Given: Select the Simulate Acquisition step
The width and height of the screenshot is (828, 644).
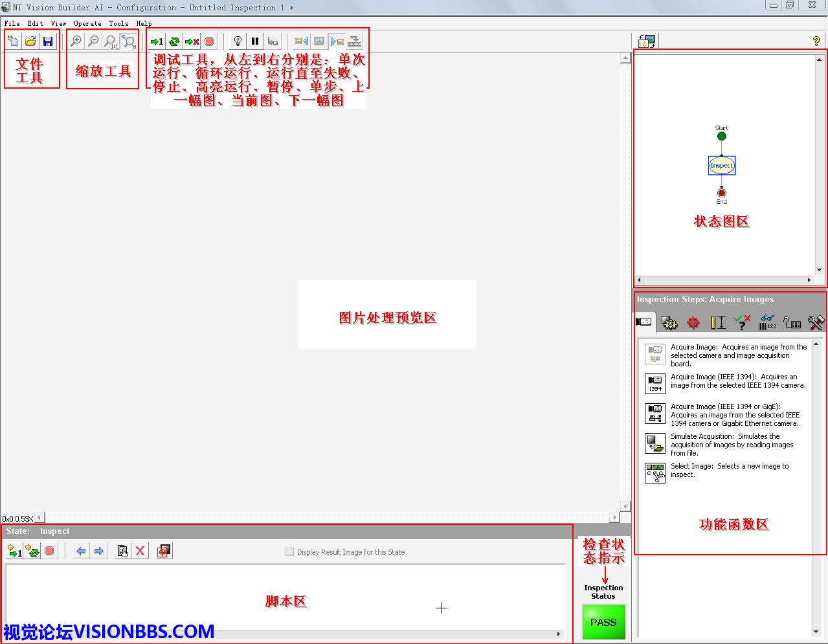Looking at the screenshot, I should (x=655, y=443).
